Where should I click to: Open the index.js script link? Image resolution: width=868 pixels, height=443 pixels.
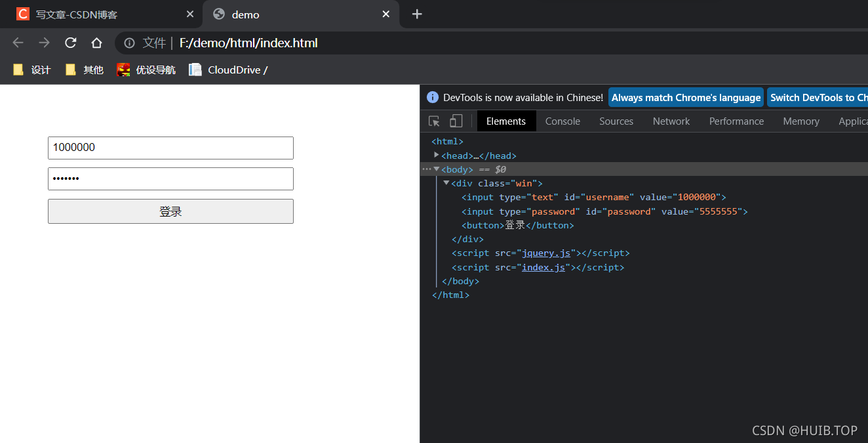tap(543, 268)
